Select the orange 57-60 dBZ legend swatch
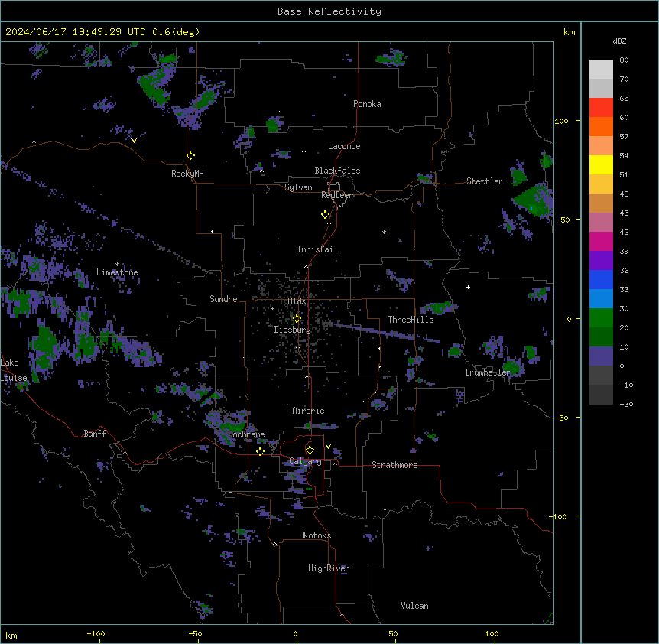Image resolution: width=659 pixels, height=644 pixels. tap(601, 126)
